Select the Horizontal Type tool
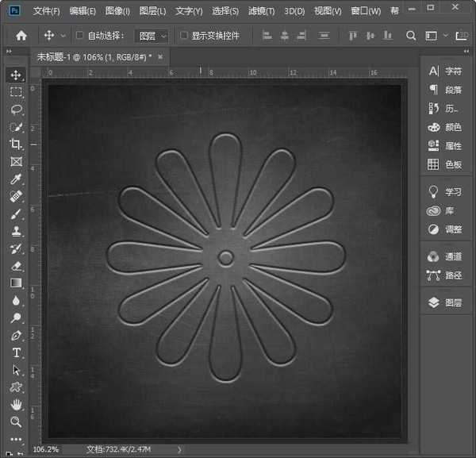 pos(16,352)
